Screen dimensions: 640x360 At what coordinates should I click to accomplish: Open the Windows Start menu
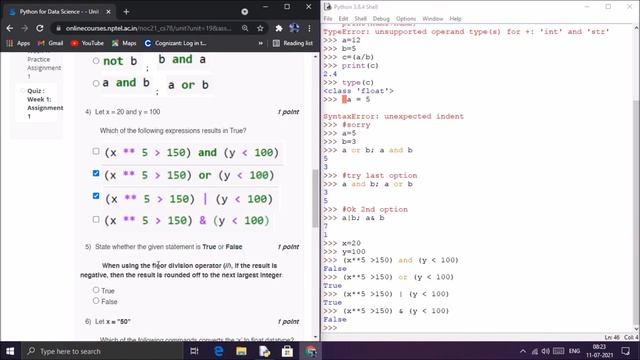click(10, 351)
